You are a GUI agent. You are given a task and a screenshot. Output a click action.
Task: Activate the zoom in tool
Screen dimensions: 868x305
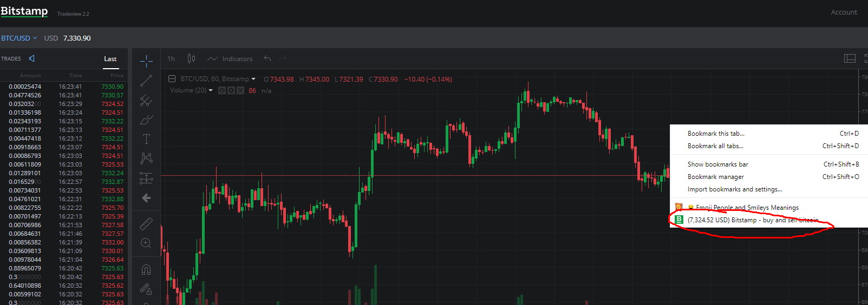tap(146, 243)
